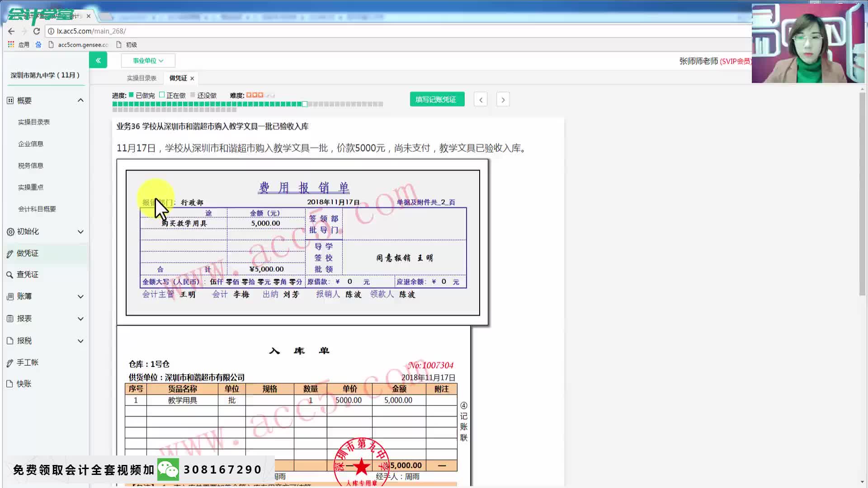The image size is (868, 488).
Task: Click the 填写记账凭证 button
Action: tap(437, 99)
